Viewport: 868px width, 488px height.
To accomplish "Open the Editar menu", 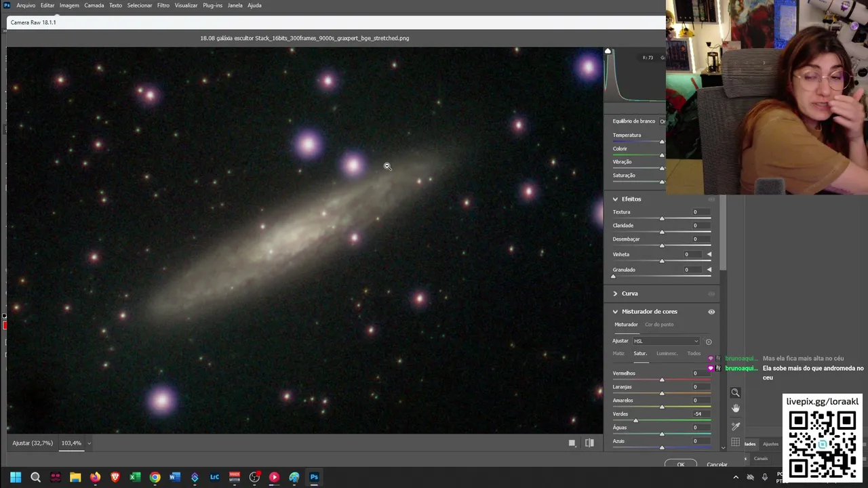I will 47,5.
